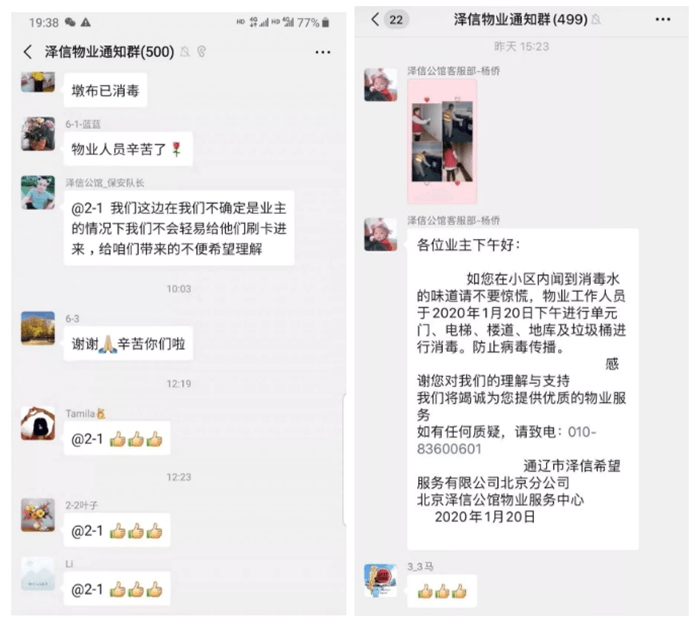Tap the muted bell icon beside (499) title
The image size is (700, 626).
pyautogui.click(x=596, y=19)
